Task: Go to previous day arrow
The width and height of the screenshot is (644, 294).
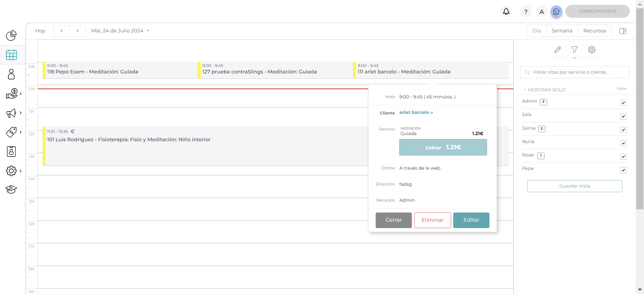Action: (61, 31)
